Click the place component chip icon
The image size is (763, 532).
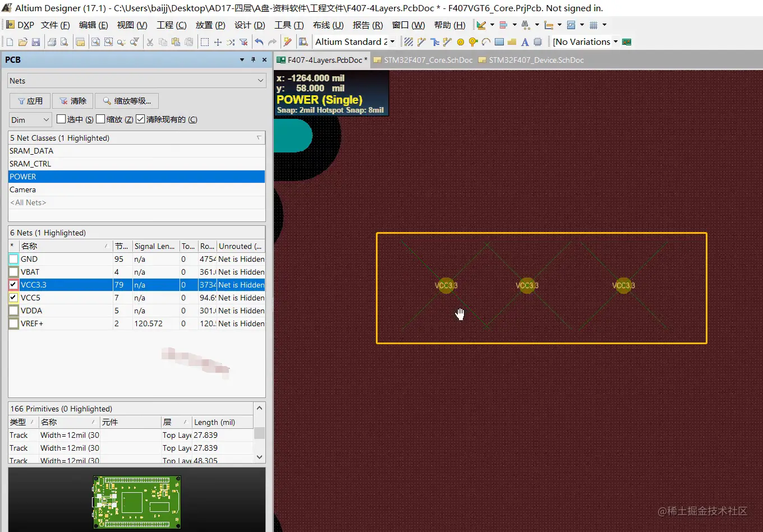[x=537, y=42]
